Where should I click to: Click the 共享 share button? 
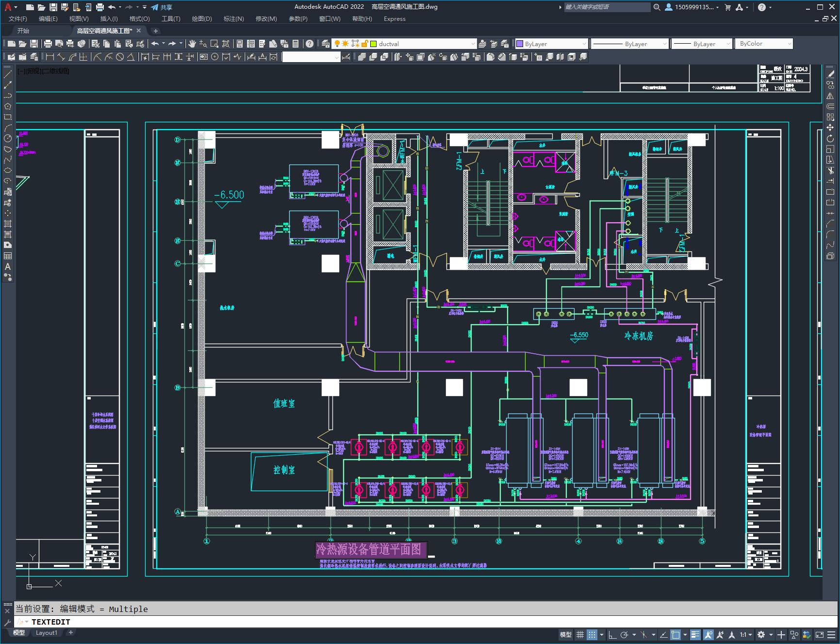tap(162, 7)
